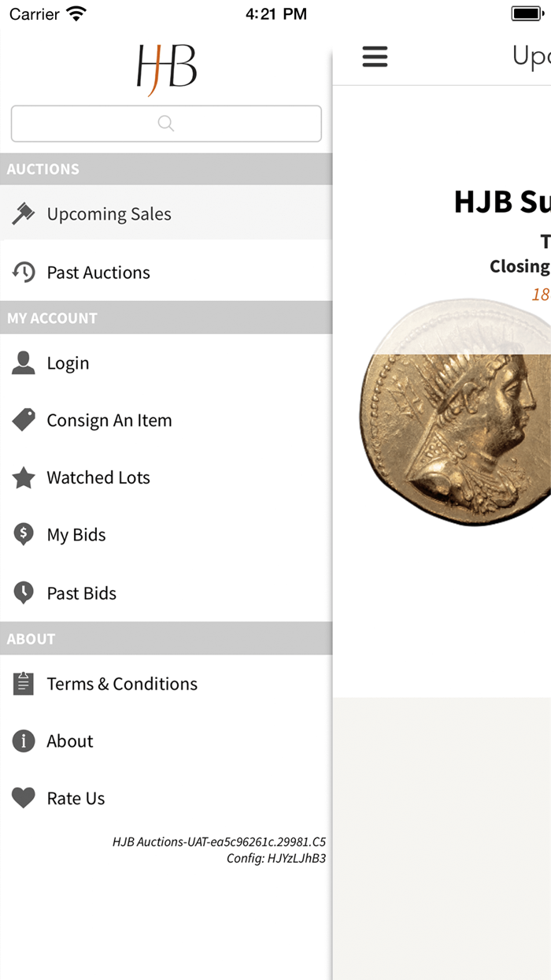This screenshot has width=551, height=980.
Task: Open the ABOUT section header
Action: pos(31,639)
